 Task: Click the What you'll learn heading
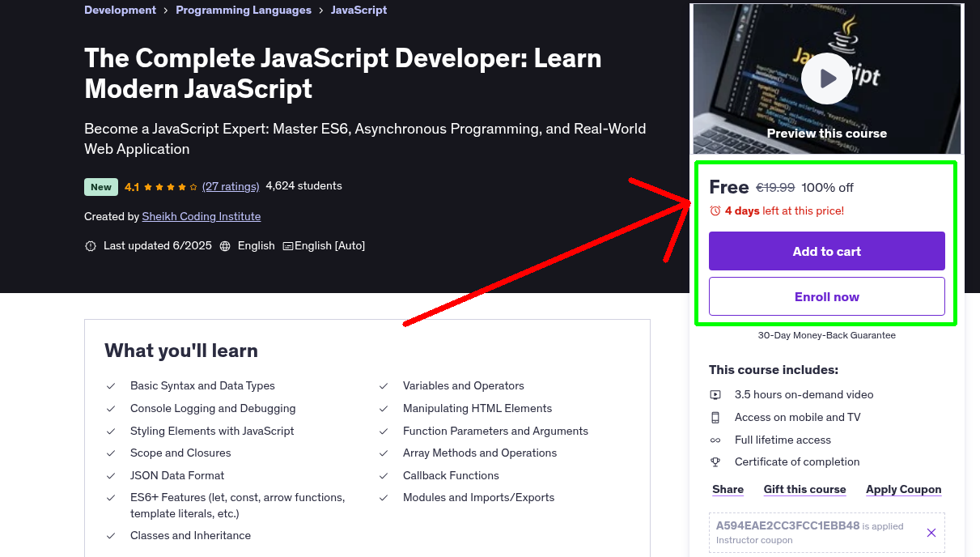181,351
